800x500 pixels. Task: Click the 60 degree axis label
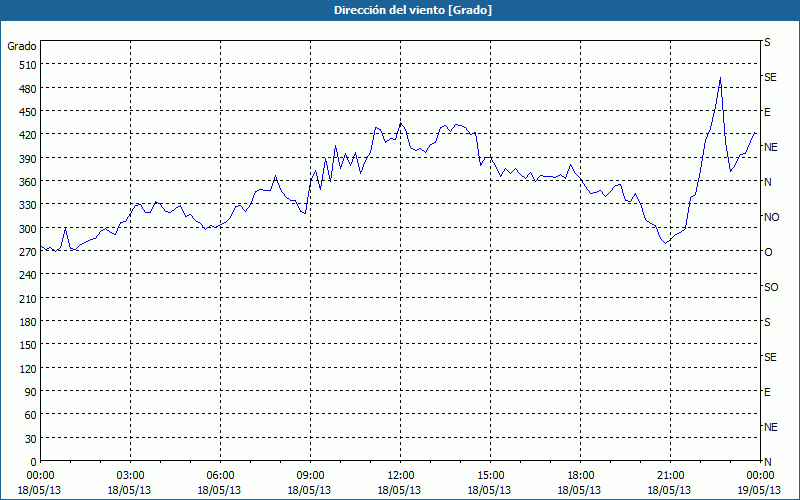[31, 415]
